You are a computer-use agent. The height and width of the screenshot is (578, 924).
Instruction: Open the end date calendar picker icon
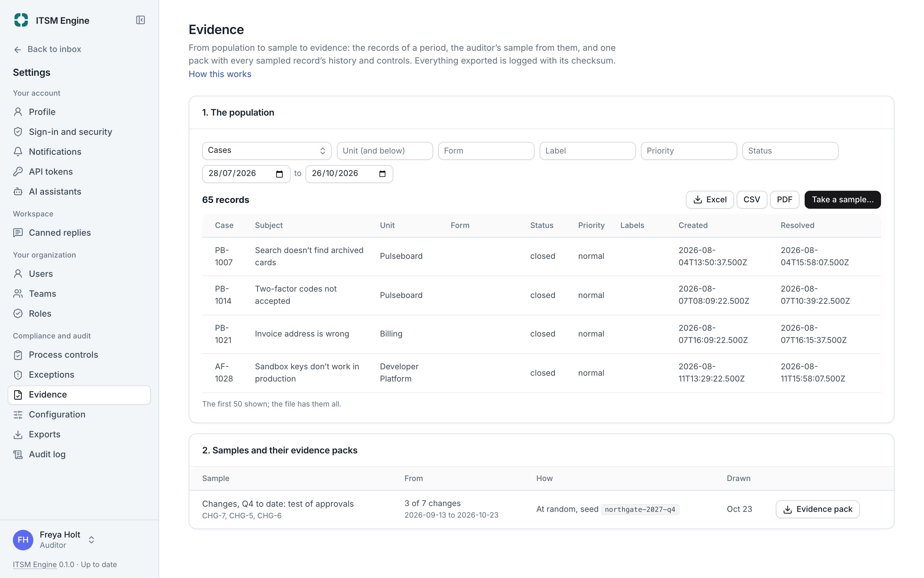point(382,174)
